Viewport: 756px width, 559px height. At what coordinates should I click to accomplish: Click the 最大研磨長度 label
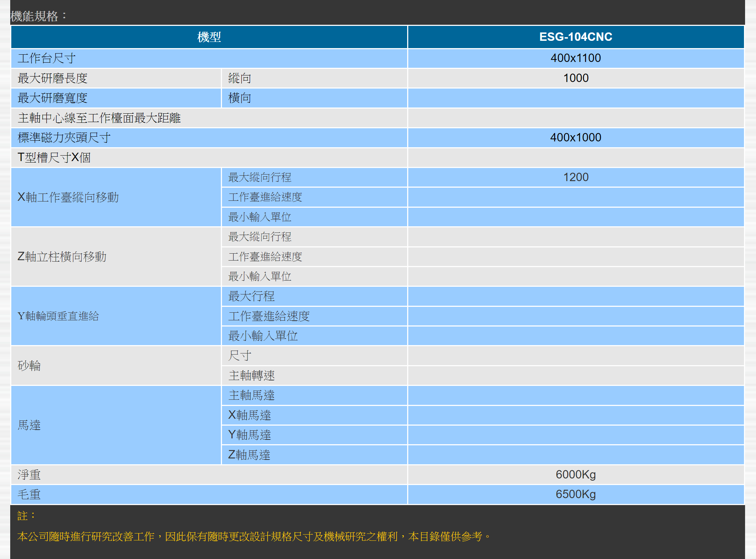click(x=52, y=78)
